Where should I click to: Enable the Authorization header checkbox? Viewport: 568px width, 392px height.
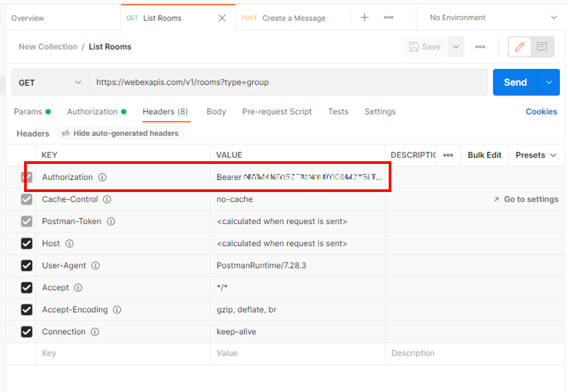[25, 177]
